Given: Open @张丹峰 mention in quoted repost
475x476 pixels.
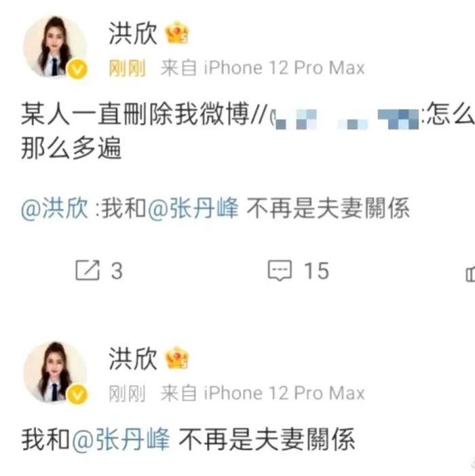Looking at the screenshot, I should tap(193, 208).
